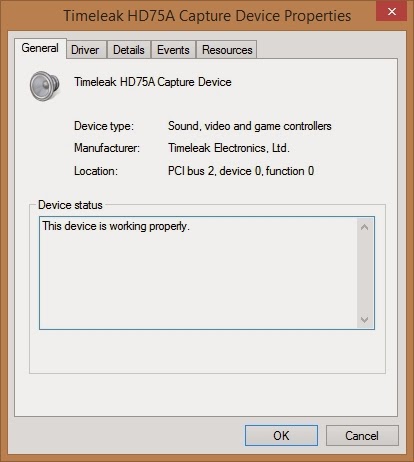This screenshot has height=462, width=414.
Task: Click the Timeleak HD75A Capture Device name label
Action: pyautogui.click(x=153, y=82)
